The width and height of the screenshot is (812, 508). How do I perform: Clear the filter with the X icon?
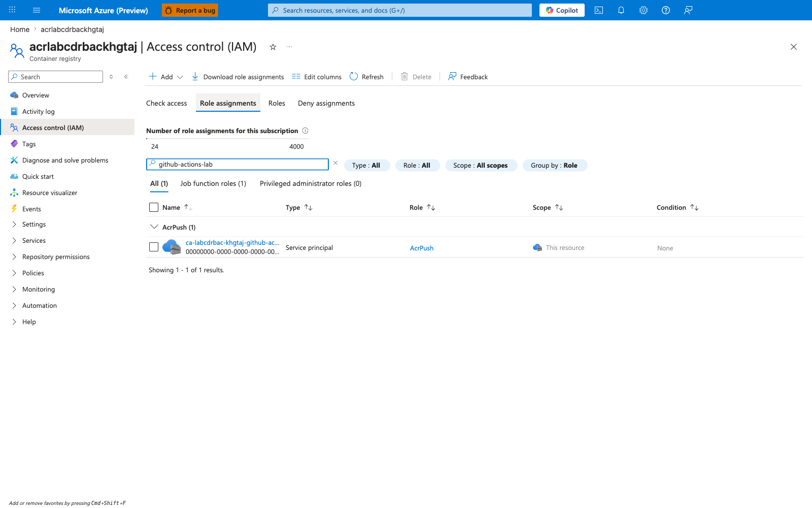coord(335,163)
